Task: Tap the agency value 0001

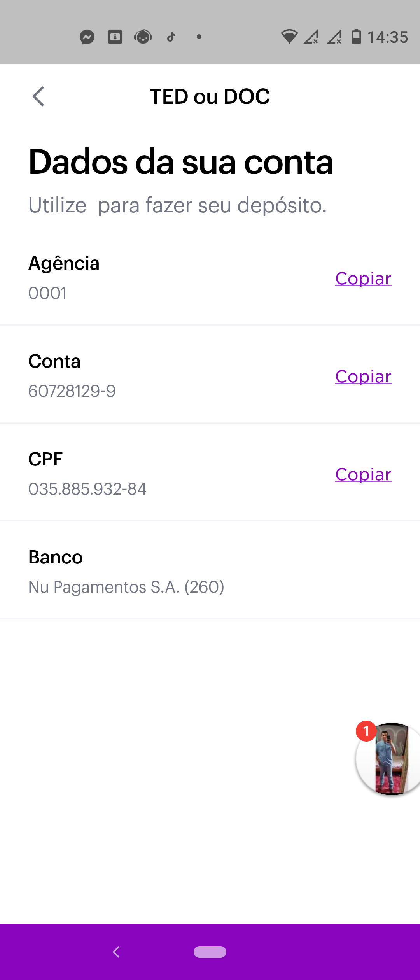Action: click(x=47, y=293)
